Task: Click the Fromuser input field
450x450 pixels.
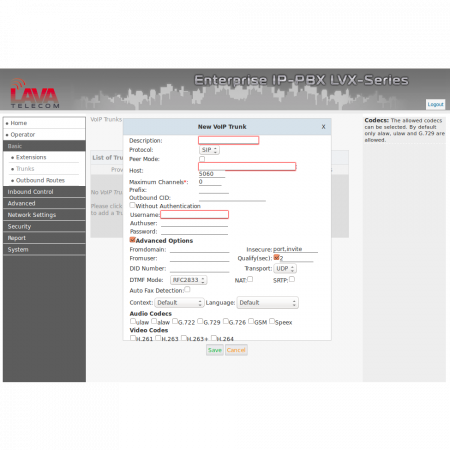Action: pos(199,258)
